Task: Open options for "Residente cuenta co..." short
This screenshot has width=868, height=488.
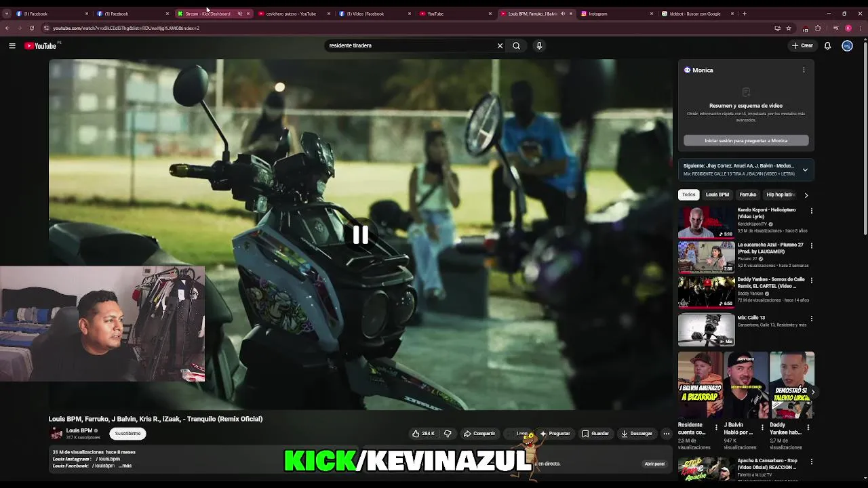Action: coord(716,428)
